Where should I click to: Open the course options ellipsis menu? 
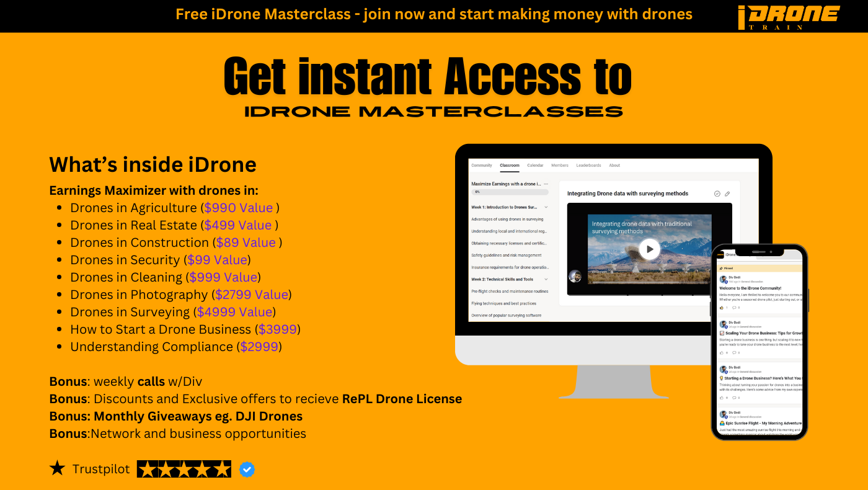(546, 183)
